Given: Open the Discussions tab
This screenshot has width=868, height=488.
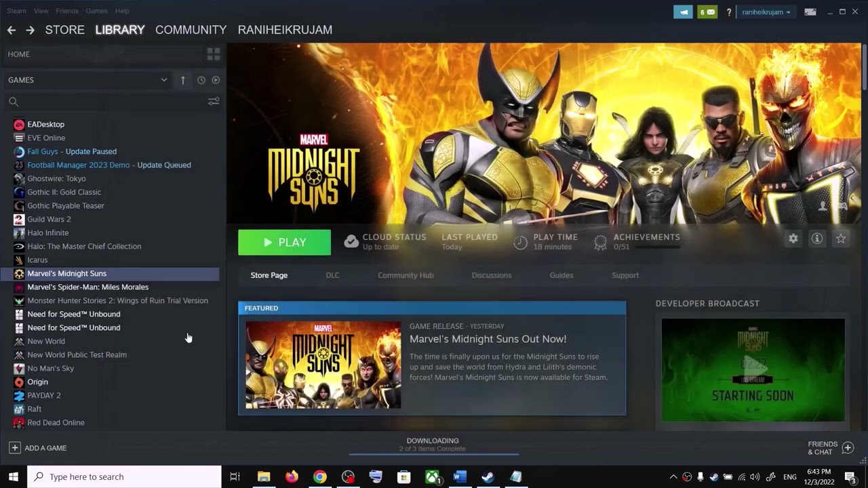Looking at the screenshot, I should (x=492, y=275).
